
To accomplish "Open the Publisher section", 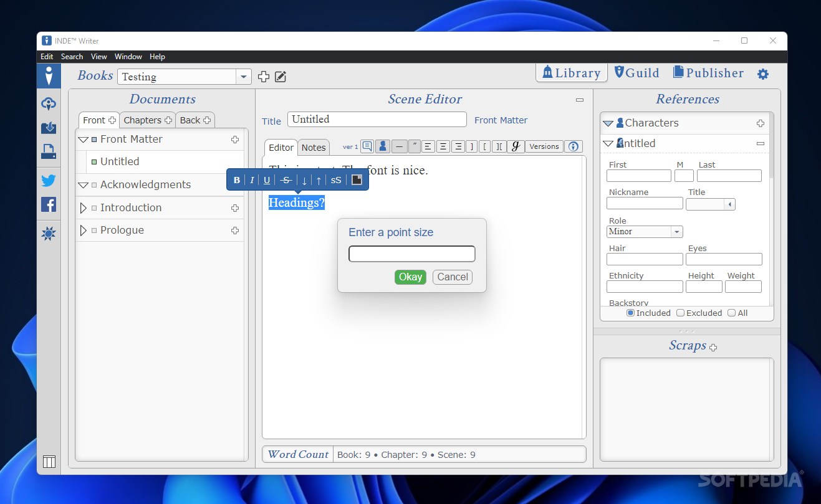I will click(x=709, y=73).
